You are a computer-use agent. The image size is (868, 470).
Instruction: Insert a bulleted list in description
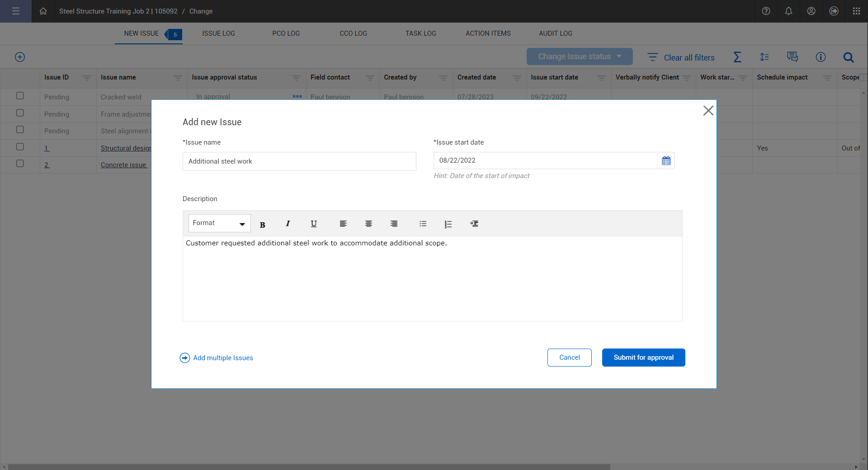[x=423, y=224]
